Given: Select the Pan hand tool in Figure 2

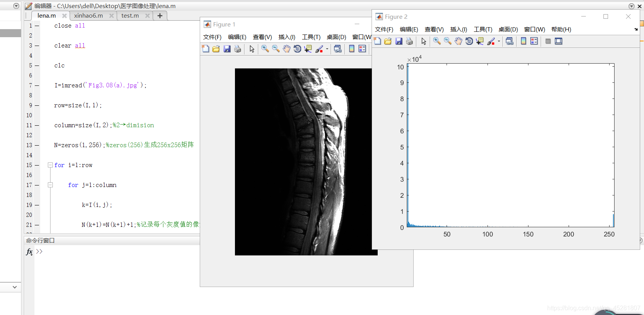Looking at the screenshot, I should click(458, 41).
